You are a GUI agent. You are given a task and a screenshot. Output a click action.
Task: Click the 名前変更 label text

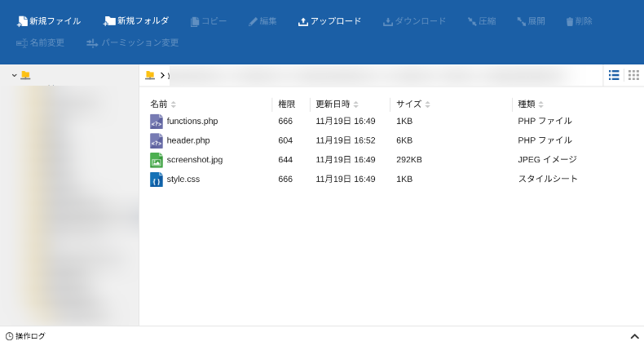pos(47,42)
